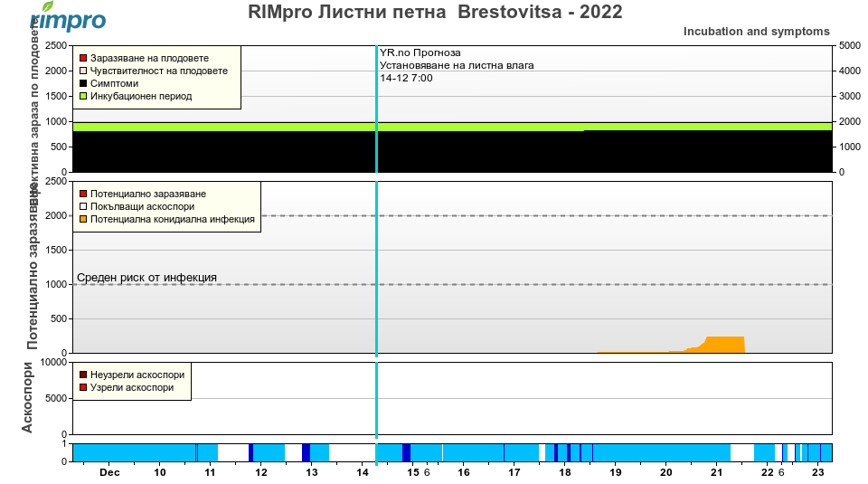Viewport: 868px width, 484px height.
Task: Select the legend text Потенциално заразяване
Action: point(147,194)
